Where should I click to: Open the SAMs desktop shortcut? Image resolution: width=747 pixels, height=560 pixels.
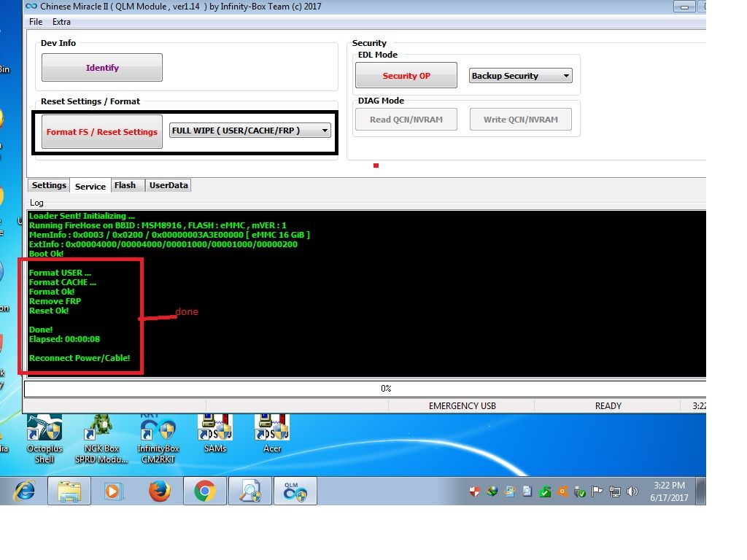214,429
